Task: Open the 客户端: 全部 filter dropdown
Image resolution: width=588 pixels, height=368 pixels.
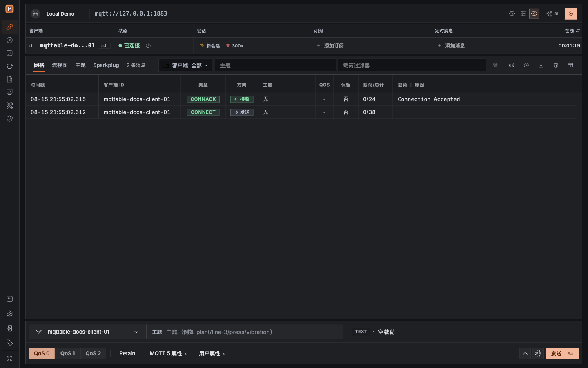Action: 185,65
